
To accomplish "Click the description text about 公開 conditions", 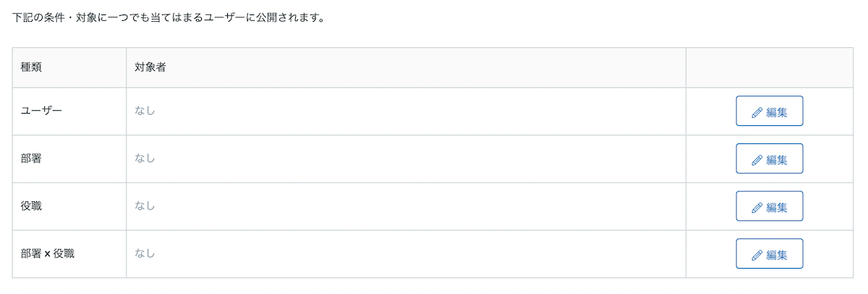I will pyautogui.click(x=168, y=17).
